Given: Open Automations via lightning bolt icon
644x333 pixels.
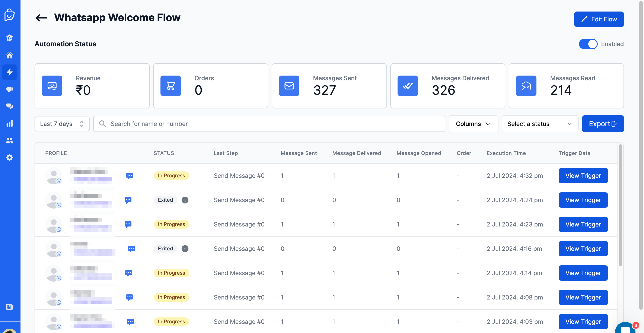Looking at the screenshot, I should click(x=10, y=72).
